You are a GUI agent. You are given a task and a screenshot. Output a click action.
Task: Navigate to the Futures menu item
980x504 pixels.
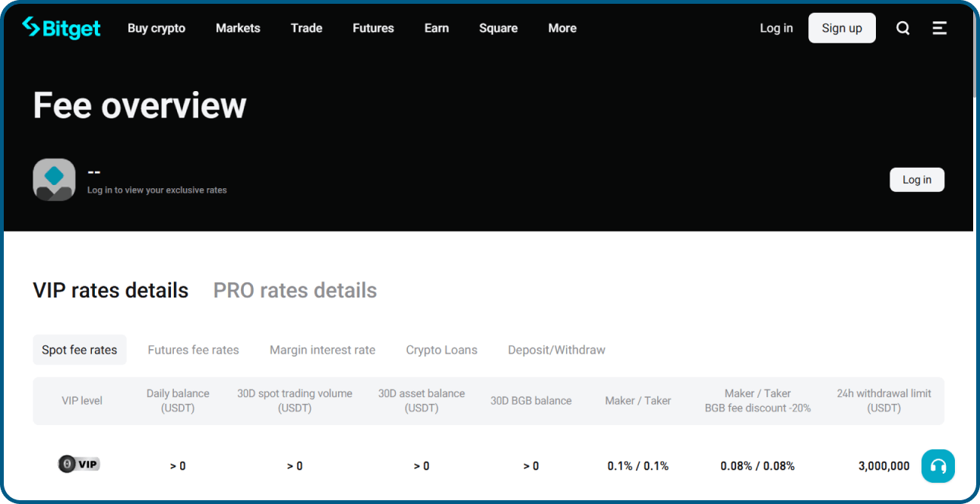373,28
